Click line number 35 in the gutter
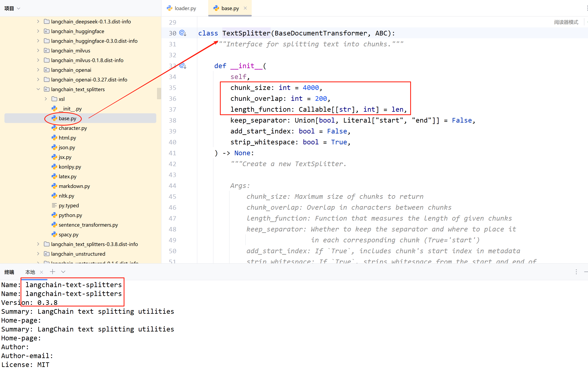Image resolution: width=588 pixels, height=371 pixels. point(172,88)
